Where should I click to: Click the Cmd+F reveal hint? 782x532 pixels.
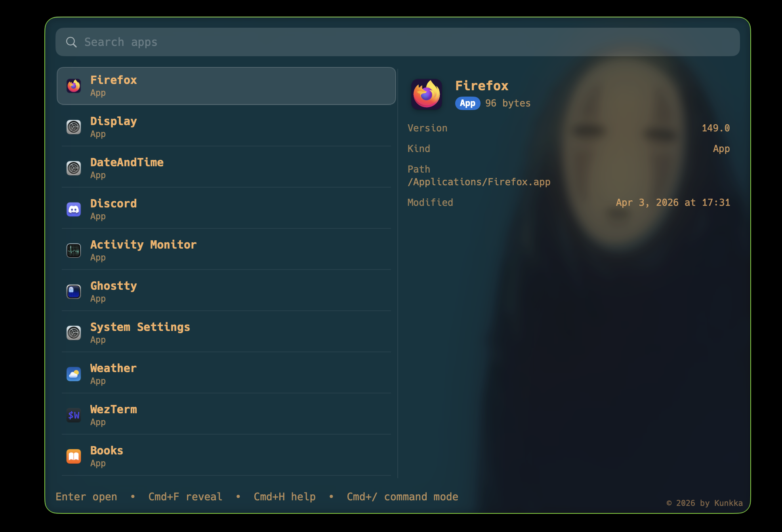[185, 497]
